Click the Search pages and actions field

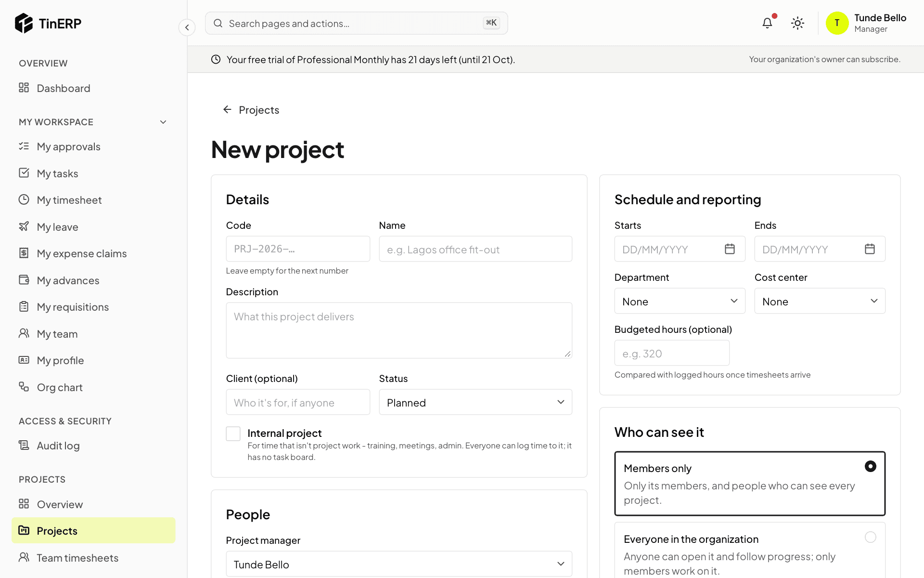(356, 23)
